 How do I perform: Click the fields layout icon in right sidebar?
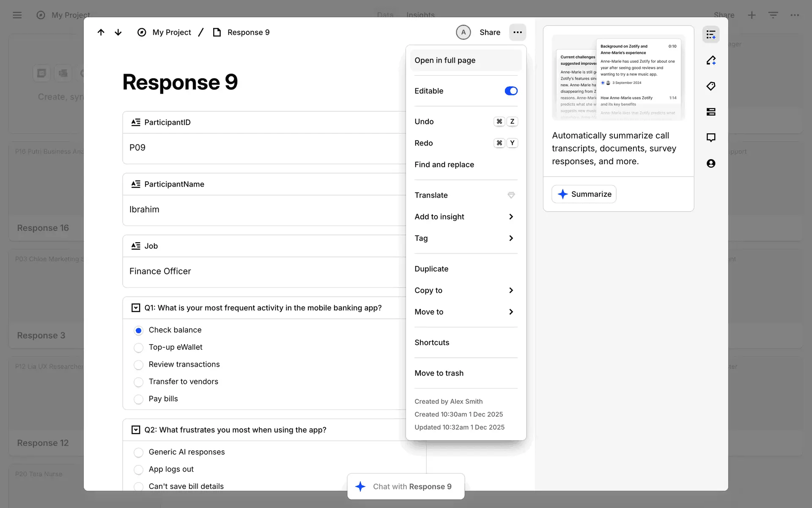tap(711, 112)
